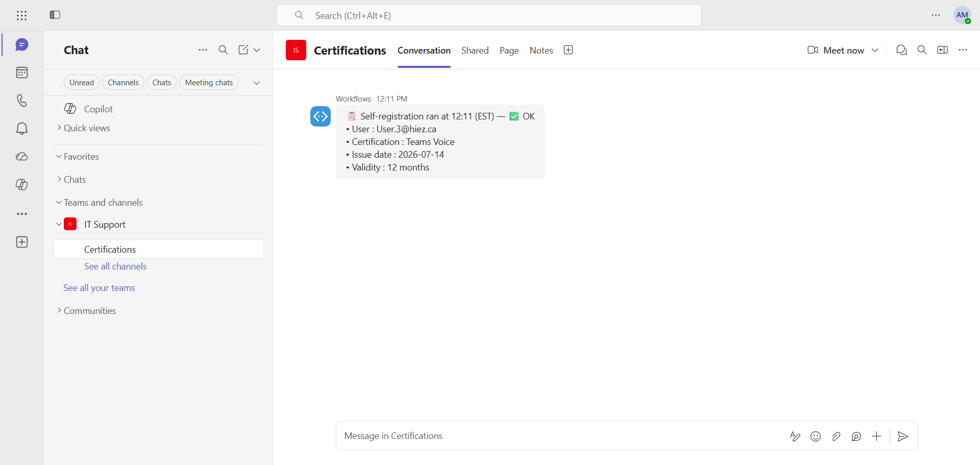Click See all channels link
Image resolution: width=980 pixels, height=465 pixels.
[115, 266]
